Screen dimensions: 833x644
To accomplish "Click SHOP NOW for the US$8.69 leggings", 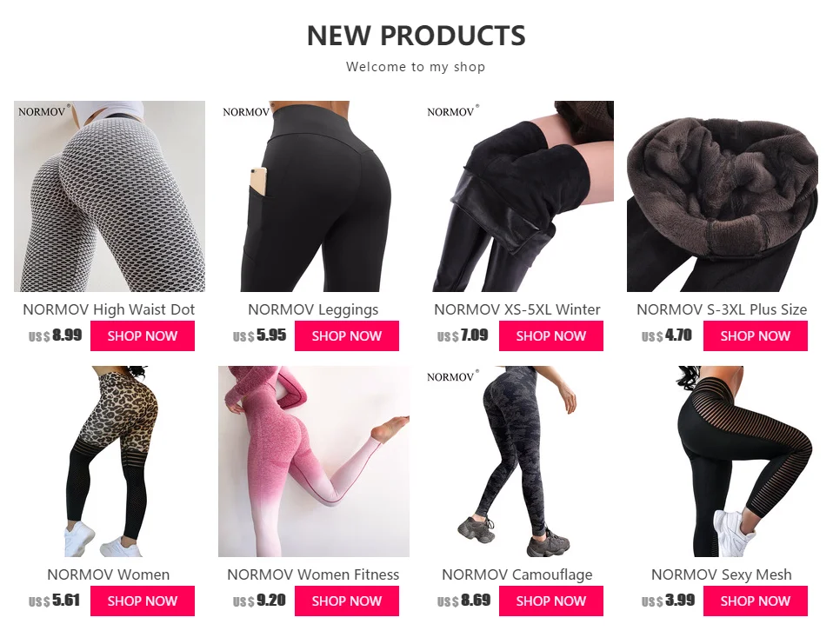I will pos(551,601).
